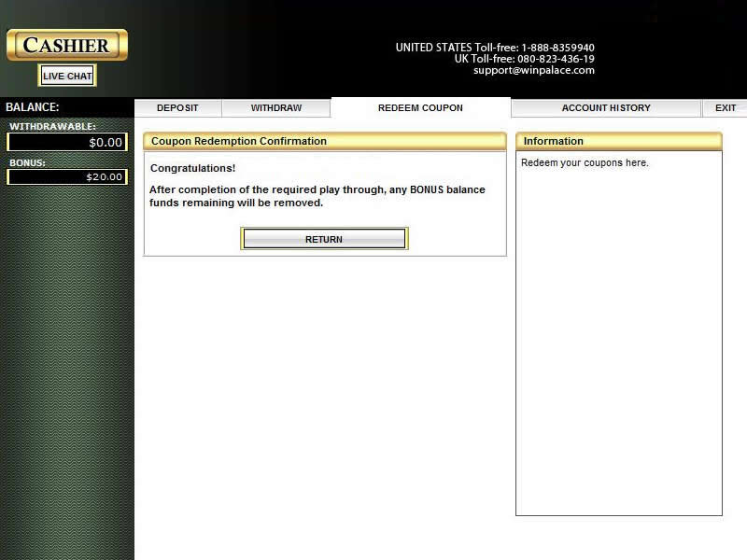Viewport: 747px width, 560px height.
Task: Click the UK toll-free number
Action: (524, 59)
